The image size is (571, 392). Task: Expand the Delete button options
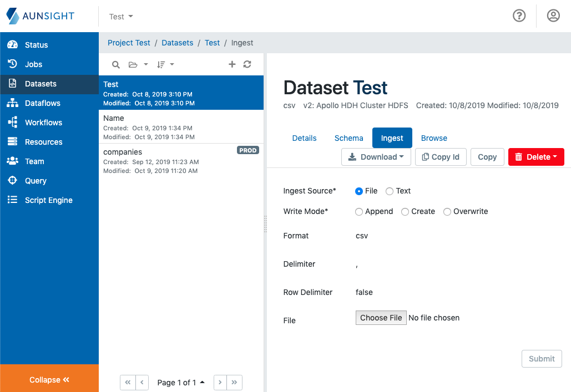(536, 157)
